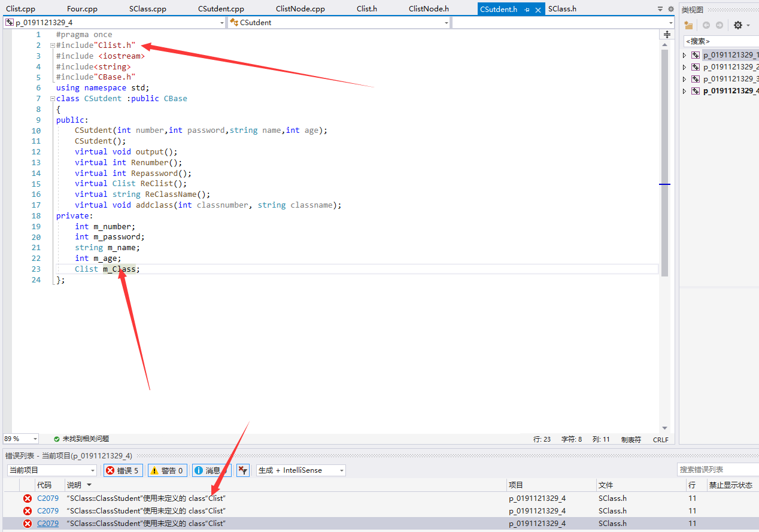Open the first C2079 error code link

pyautogui.click(x=48, y=498)
